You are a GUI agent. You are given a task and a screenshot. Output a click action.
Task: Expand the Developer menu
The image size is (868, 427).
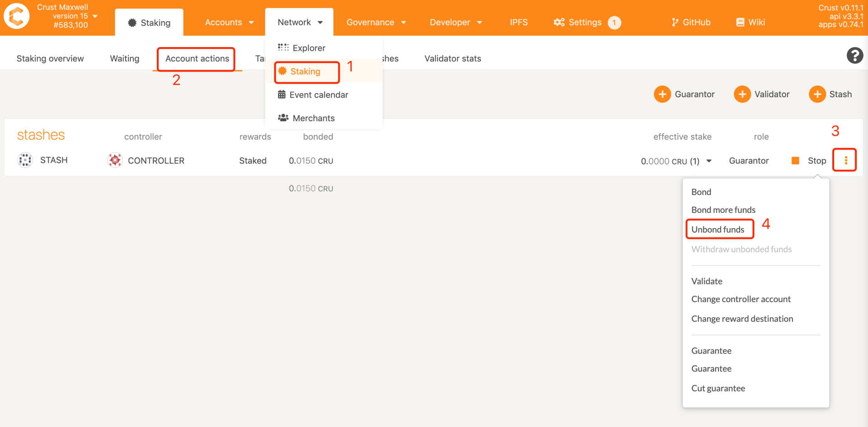(456, 22)
